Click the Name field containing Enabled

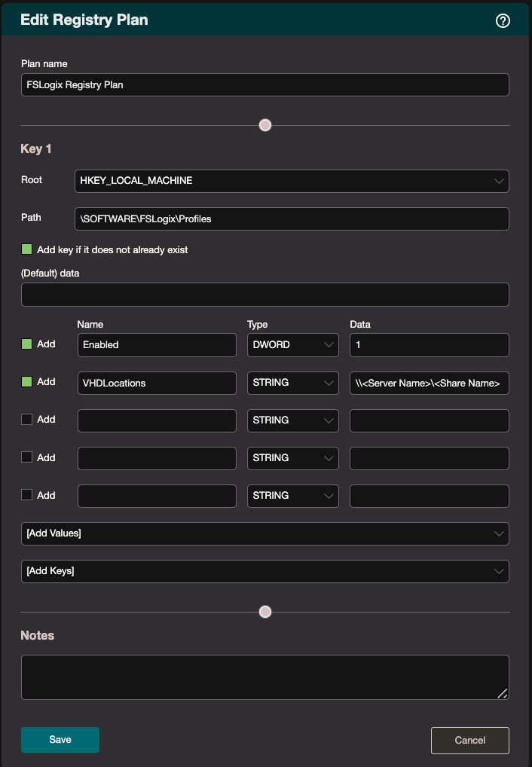157,345
